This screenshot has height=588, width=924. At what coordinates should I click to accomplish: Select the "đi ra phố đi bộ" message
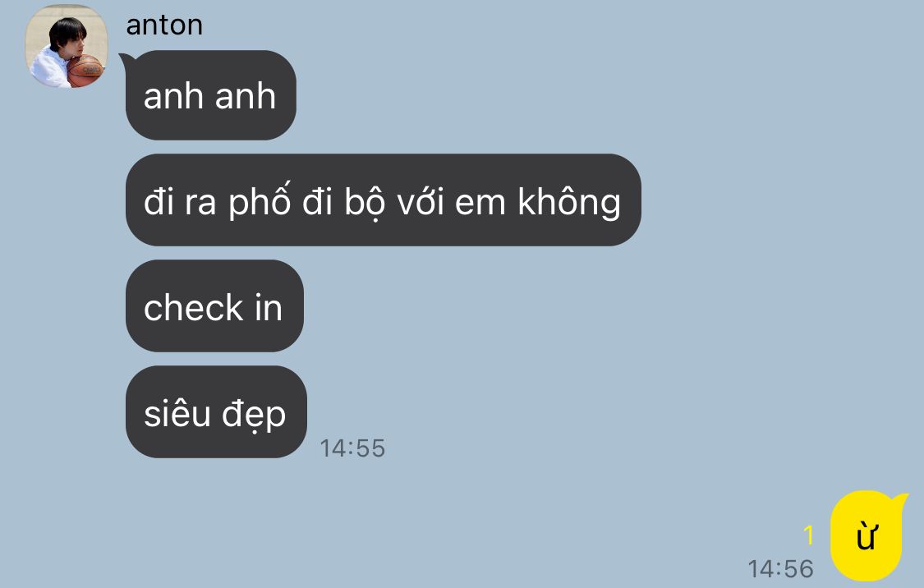[383, 200]
